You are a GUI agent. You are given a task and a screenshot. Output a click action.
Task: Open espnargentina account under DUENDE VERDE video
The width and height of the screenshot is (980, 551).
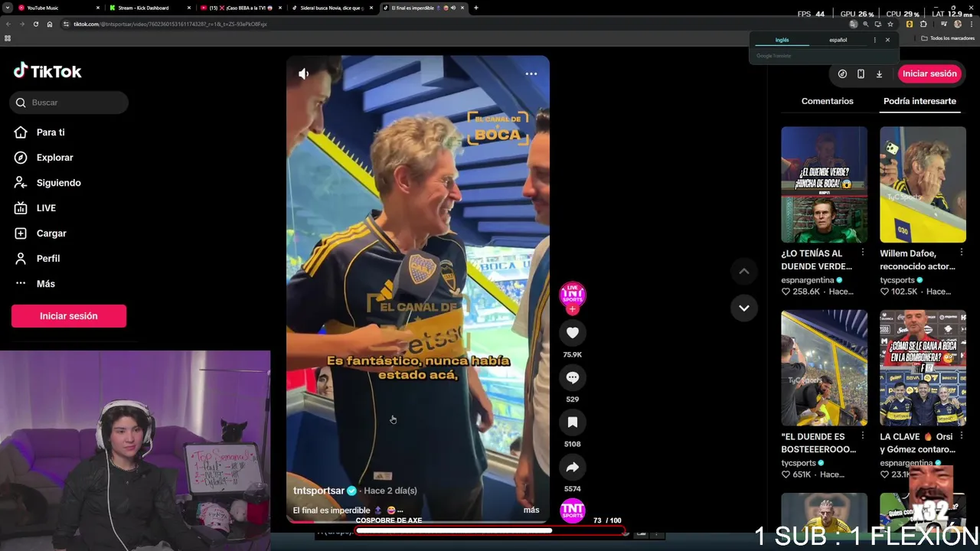(x=808, y=280)
